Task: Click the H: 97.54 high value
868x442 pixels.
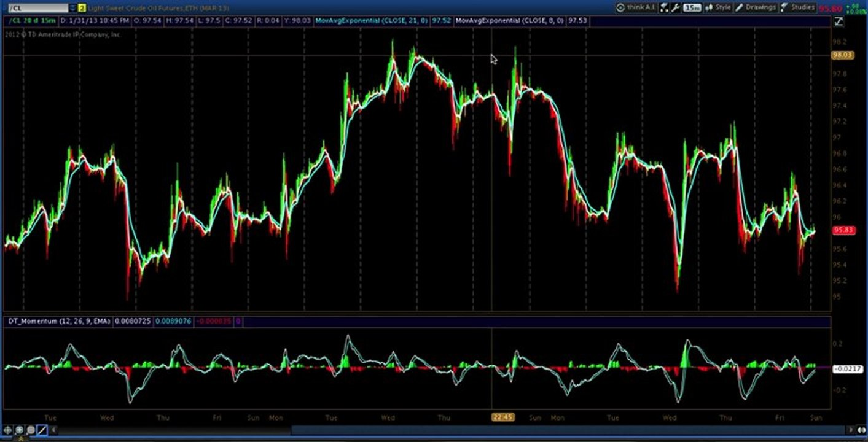Action: pyautogui.click(x=179, y=20)
